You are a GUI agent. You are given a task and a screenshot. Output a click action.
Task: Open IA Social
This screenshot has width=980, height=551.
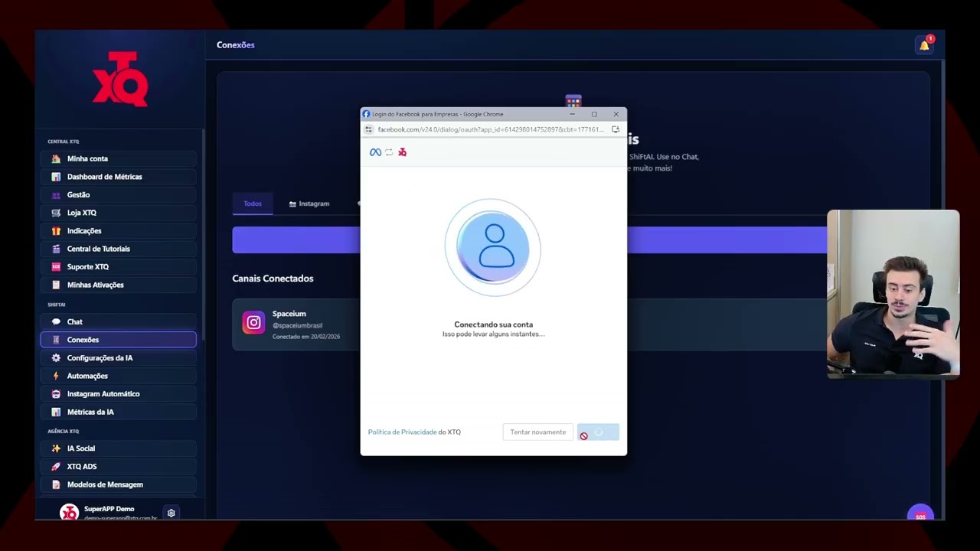click(x=118, y=448)
